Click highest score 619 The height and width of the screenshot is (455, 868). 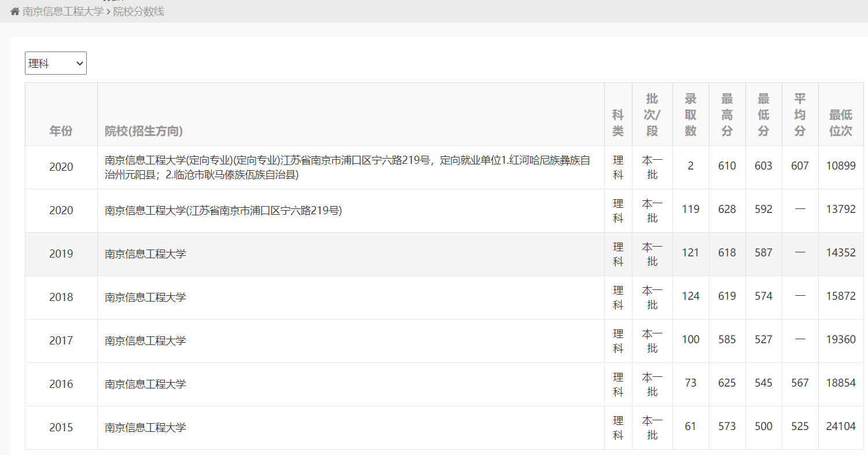(727, 296)
